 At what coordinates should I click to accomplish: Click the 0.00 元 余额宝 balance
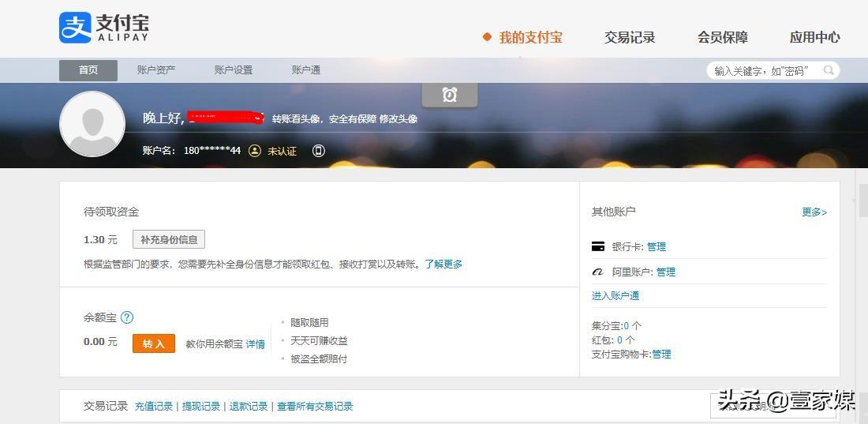(101, 341)
